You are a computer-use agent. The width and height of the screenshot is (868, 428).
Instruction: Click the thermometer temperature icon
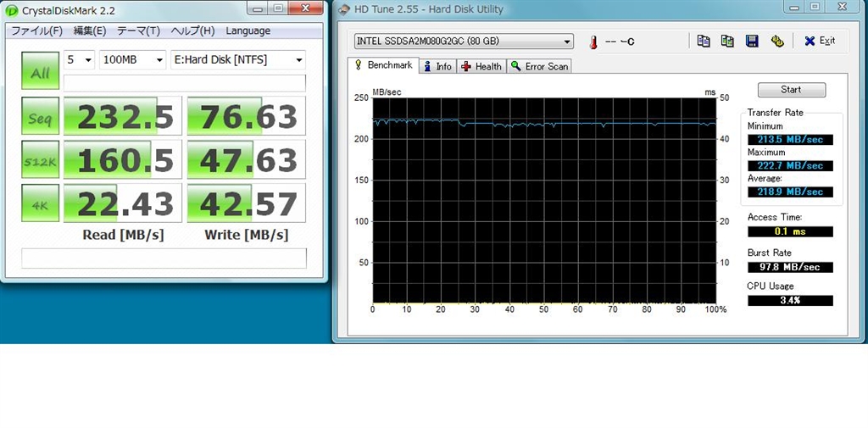[593, 42]
